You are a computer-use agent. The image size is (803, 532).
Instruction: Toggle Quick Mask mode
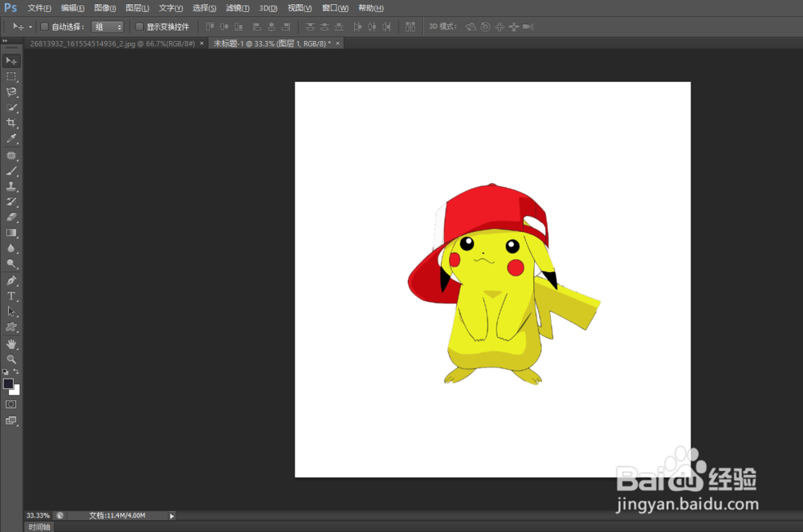10,404
